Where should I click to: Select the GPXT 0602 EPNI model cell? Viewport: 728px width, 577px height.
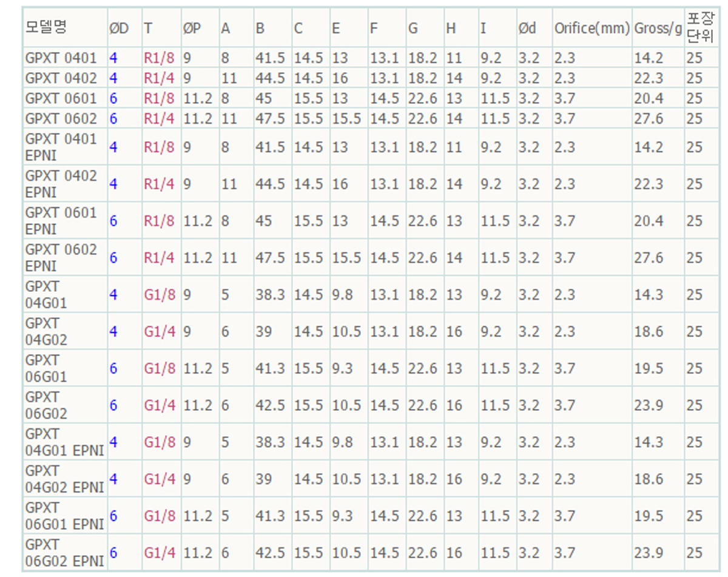click(61, 258)
